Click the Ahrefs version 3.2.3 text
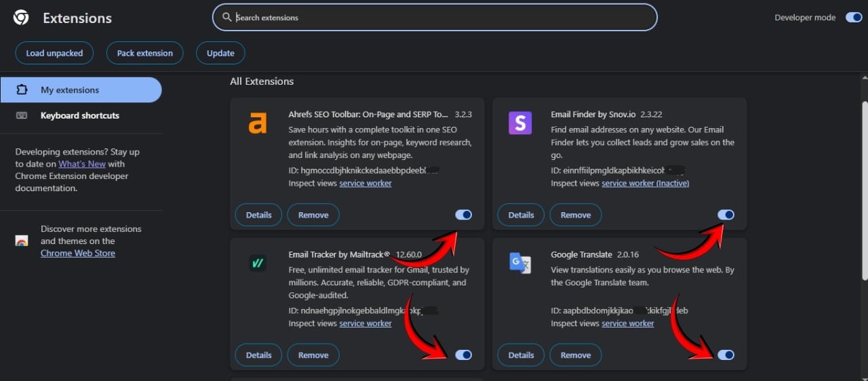Image resolution: width=868 pixels, height=381 pixels. click(x=463, y=115)
